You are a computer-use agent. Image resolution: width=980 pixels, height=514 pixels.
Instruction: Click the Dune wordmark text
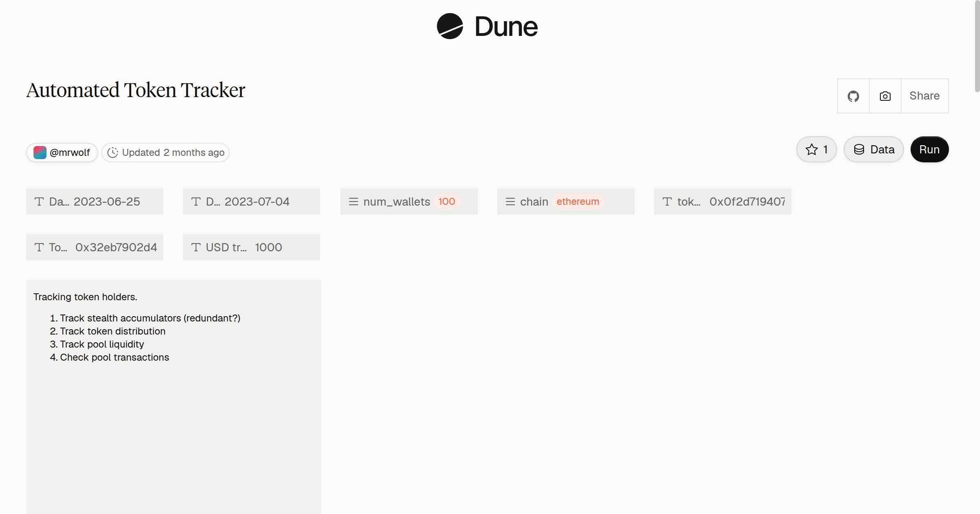(506, 27)
